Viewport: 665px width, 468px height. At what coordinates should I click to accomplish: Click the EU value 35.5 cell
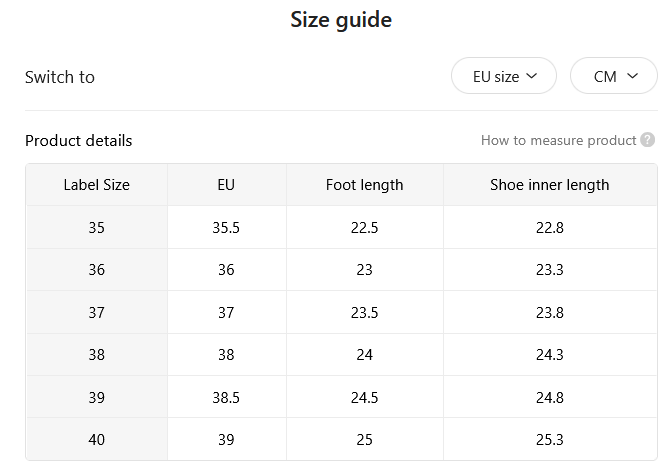point(226,227)
